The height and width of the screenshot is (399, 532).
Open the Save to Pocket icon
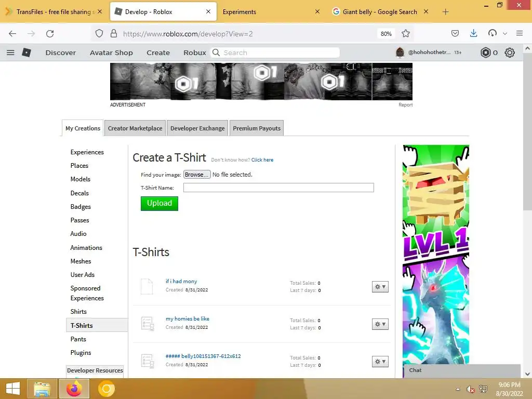click(x=455, y=33)
